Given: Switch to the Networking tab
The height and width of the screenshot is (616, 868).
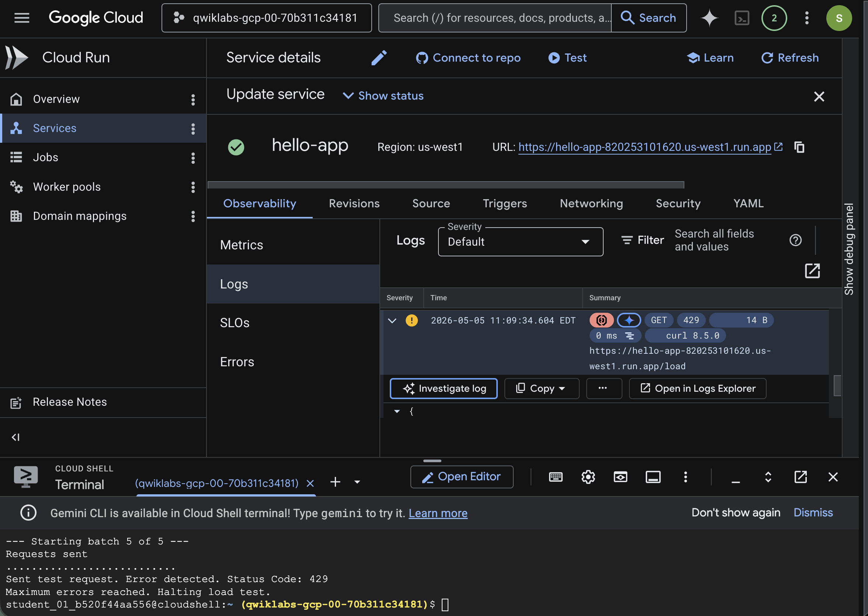Looking at the screenshot, I should pyautogui.click(x=591, y=204).
